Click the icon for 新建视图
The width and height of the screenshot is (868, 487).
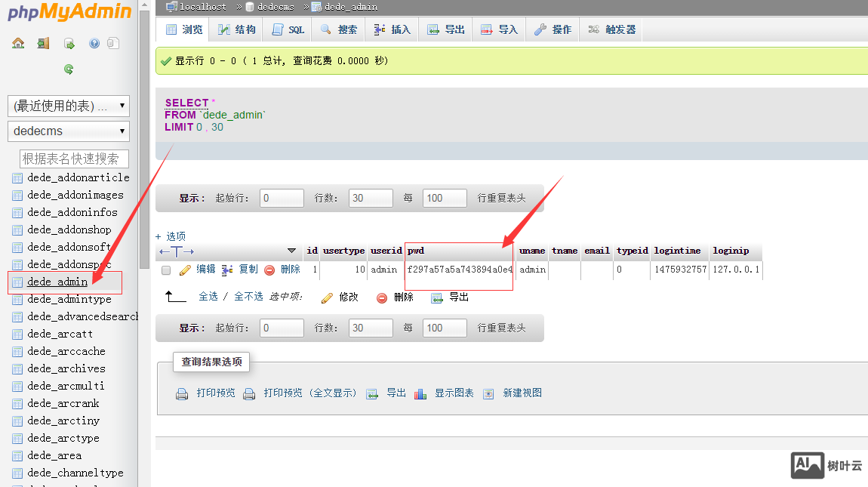click(488, 394)
